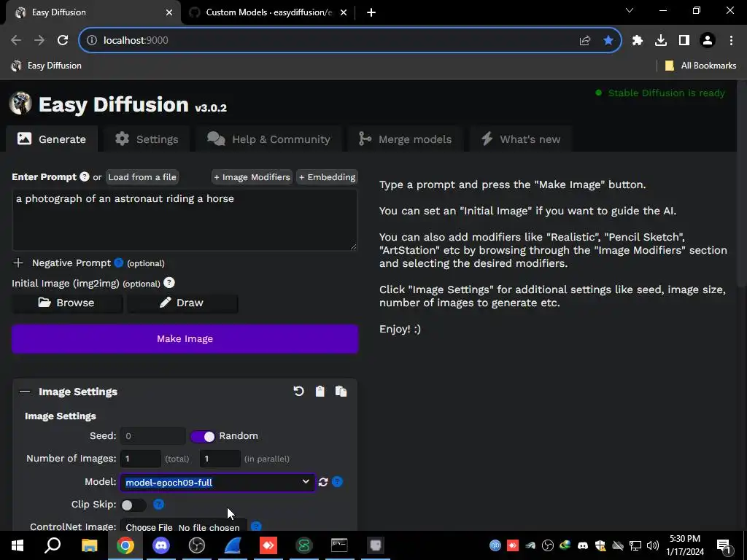The image size is (747, 560).
Task: Click the bookmark star icon
Action: point(608,41)
